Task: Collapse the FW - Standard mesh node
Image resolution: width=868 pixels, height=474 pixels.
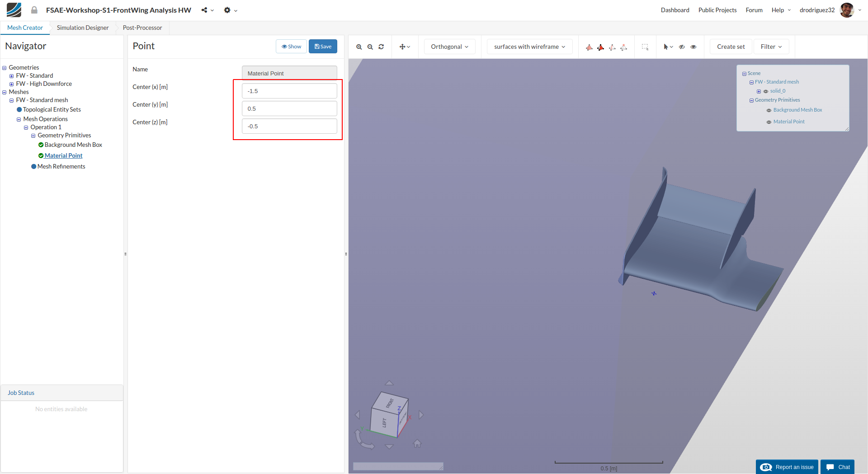Action: [x=12, y=100]
